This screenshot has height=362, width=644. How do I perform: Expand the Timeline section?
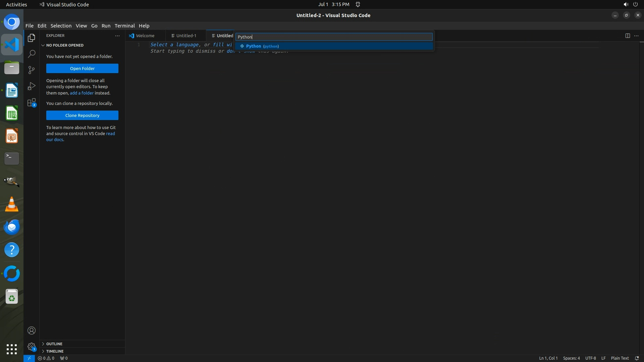[x=55, y=351]
